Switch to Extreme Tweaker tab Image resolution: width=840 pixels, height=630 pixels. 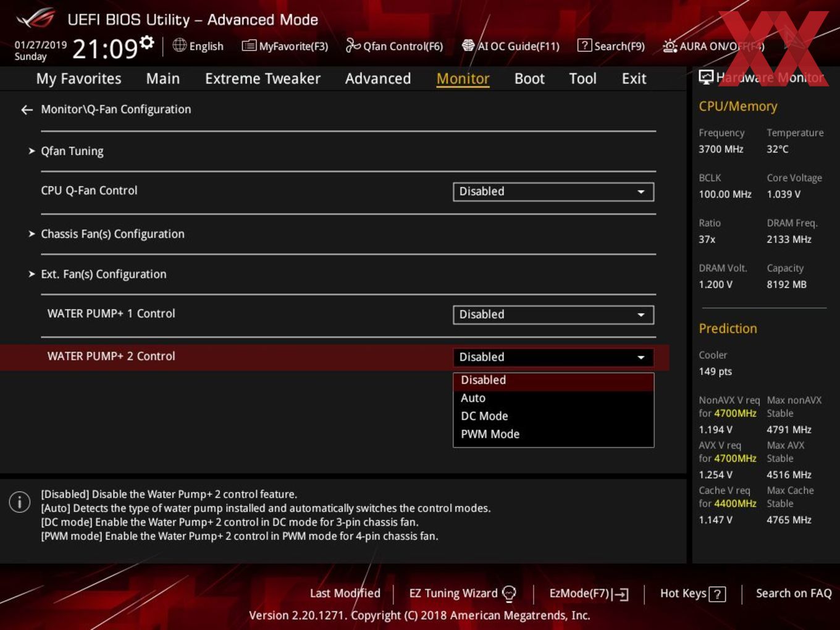tap(262, 79)
